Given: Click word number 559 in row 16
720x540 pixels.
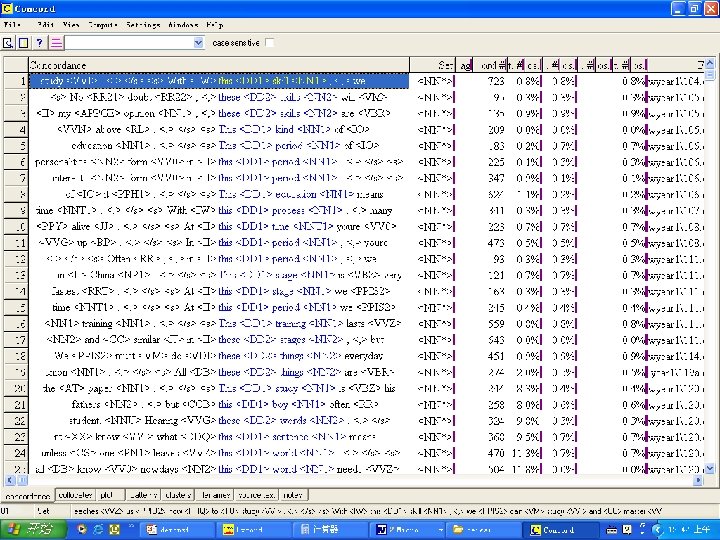Looking at the screenshot, I should pos(496,324).
